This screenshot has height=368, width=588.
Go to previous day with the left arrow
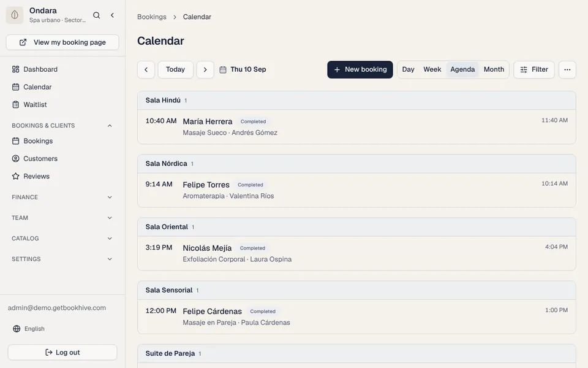[x=146, y=69]
